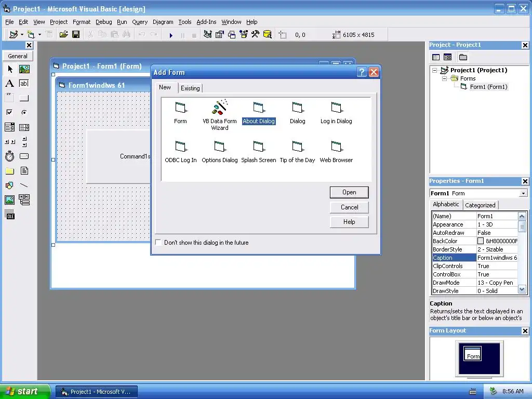Click the General toolbox tab button
This screenshot has width=532, height=399.
[18, 56]
